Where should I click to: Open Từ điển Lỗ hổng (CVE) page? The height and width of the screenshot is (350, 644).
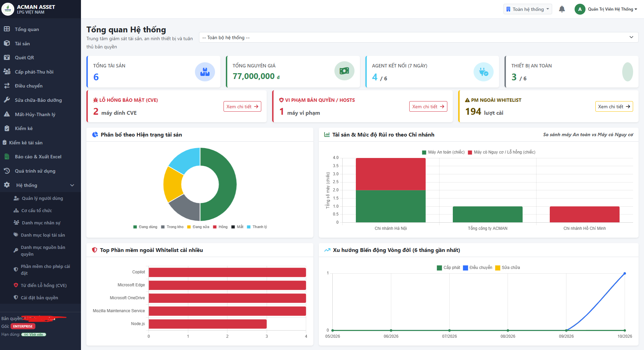[40, 285]
